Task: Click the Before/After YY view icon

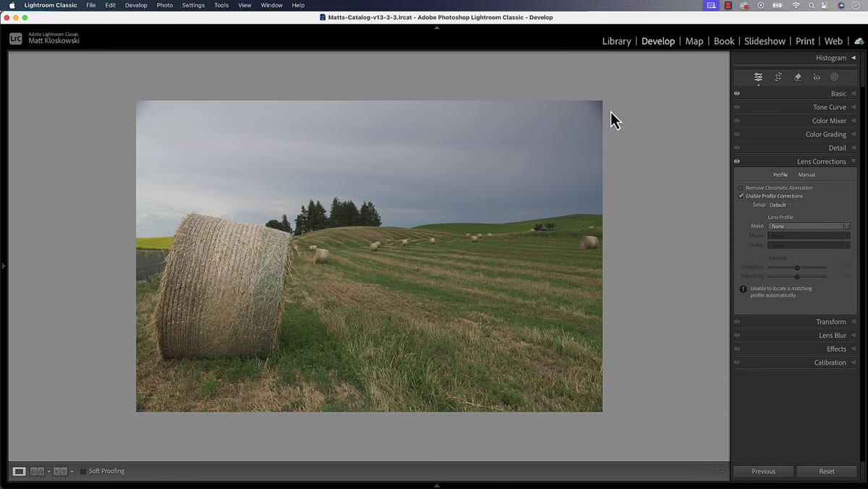Action: (x=60, y=472)
